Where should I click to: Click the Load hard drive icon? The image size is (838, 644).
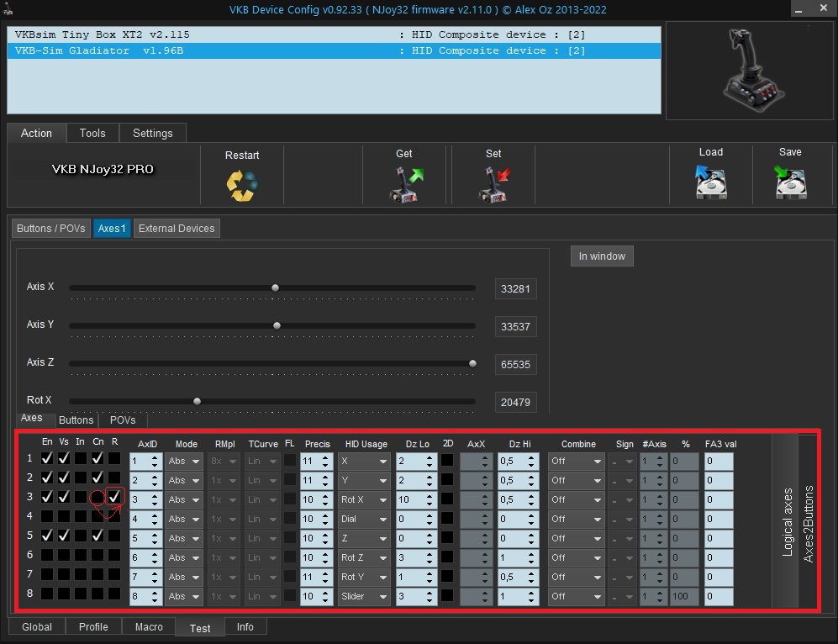tap(711, 182)
